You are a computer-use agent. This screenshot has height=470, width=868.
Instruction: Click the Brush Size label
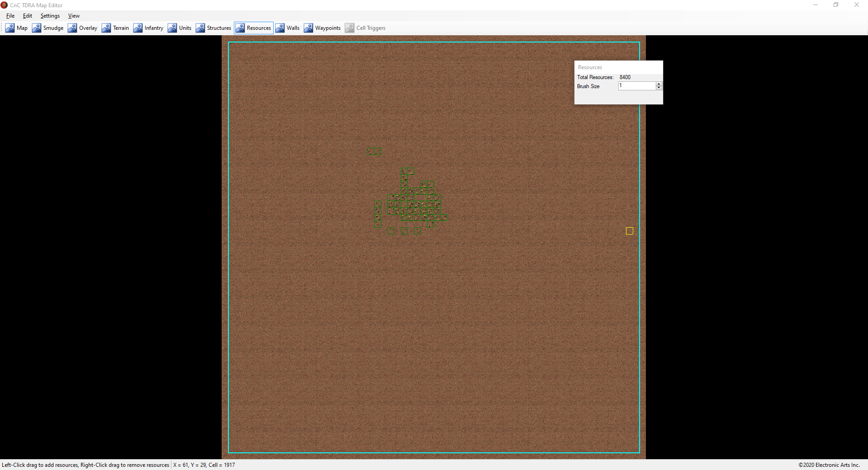pos(588,86)
